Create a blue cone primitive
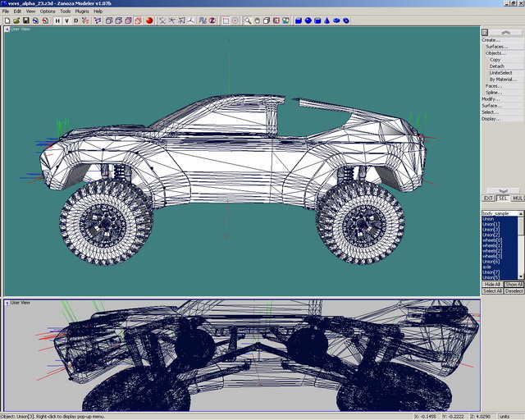The image size is (525, 420). (327, 21)
